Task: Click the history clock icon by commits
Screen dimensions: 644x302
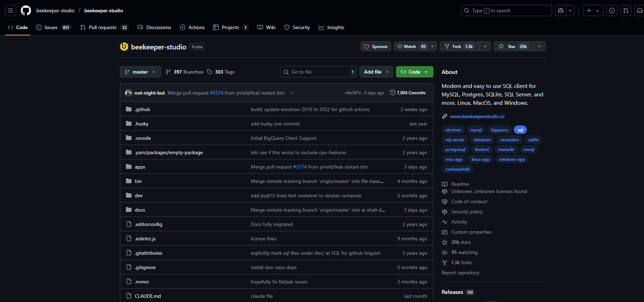Action: [393, 92]
